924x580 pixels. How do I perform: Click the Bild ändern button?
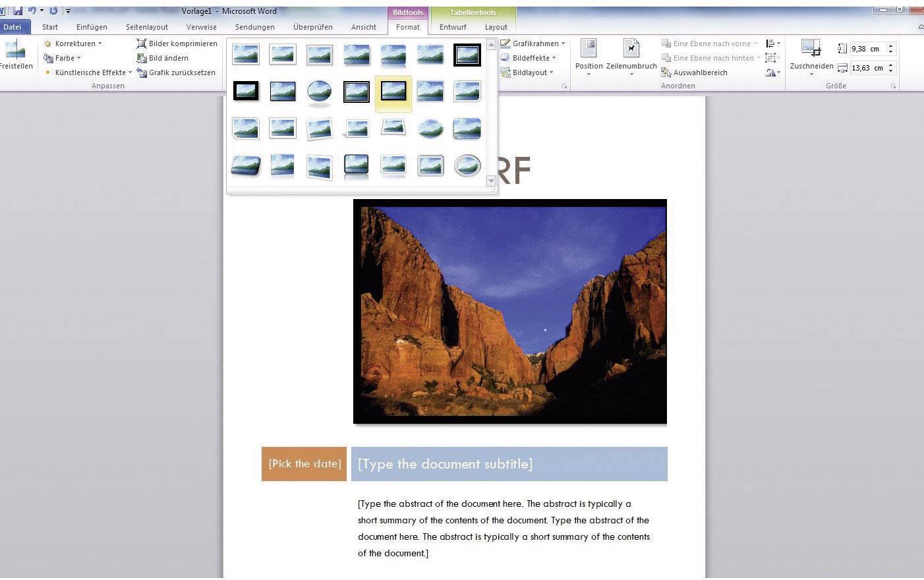click(162, 58)
